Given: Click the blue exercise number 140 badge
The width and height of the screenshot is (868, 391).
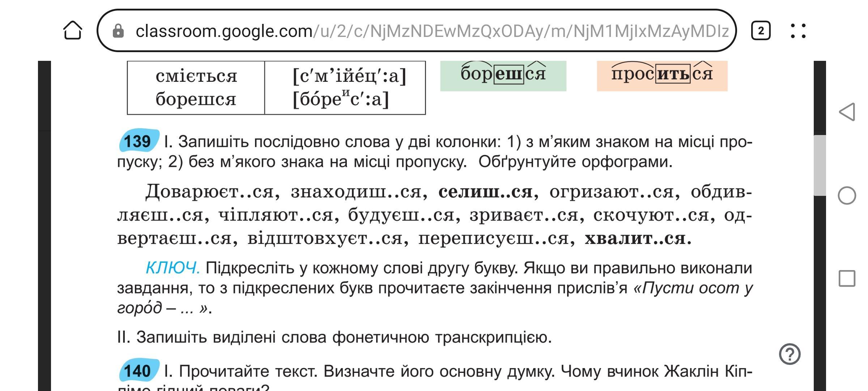Looking at the screenshot, I should [139, 371].
